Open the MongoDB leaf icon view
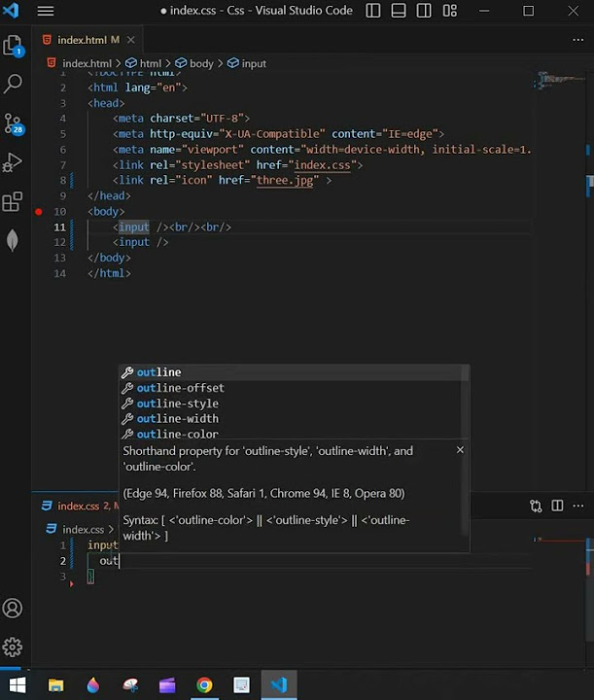594x700 pixels. tap(13, 240)
